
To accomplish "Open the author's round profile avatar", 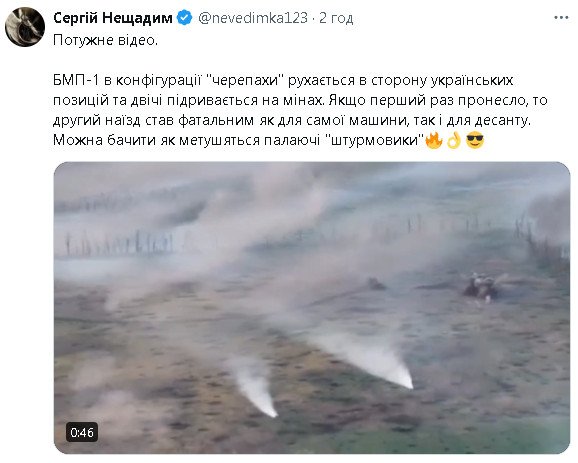I will click(25, 27).
